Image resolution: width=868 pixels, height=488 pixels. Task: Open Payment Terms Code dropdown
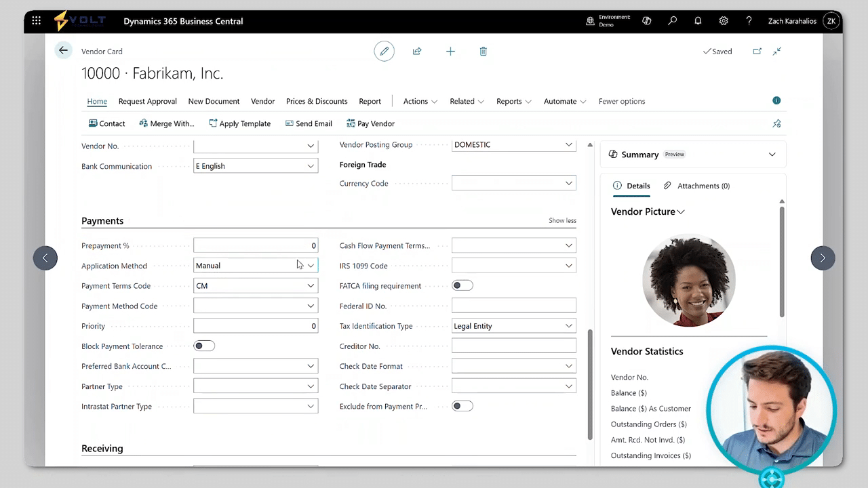(311, 285)
